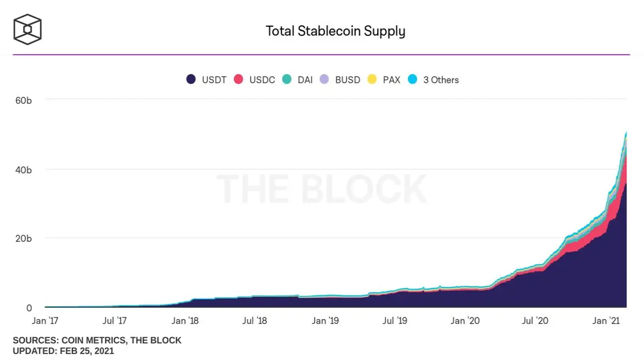
Task: Click the yellow PAX color dot
Action: click(371, 80)
